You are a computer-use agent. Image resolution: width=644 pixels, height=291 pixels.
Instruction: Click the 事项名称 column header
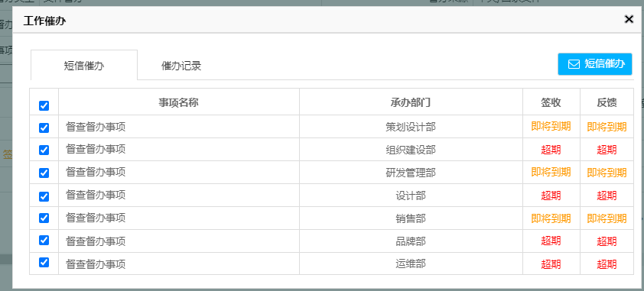pos(179,102)
